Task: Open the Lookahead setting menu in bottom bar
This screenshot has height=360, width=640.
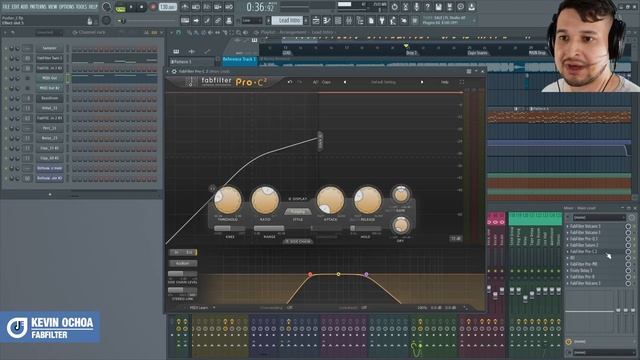Action: tap(364, 308)
